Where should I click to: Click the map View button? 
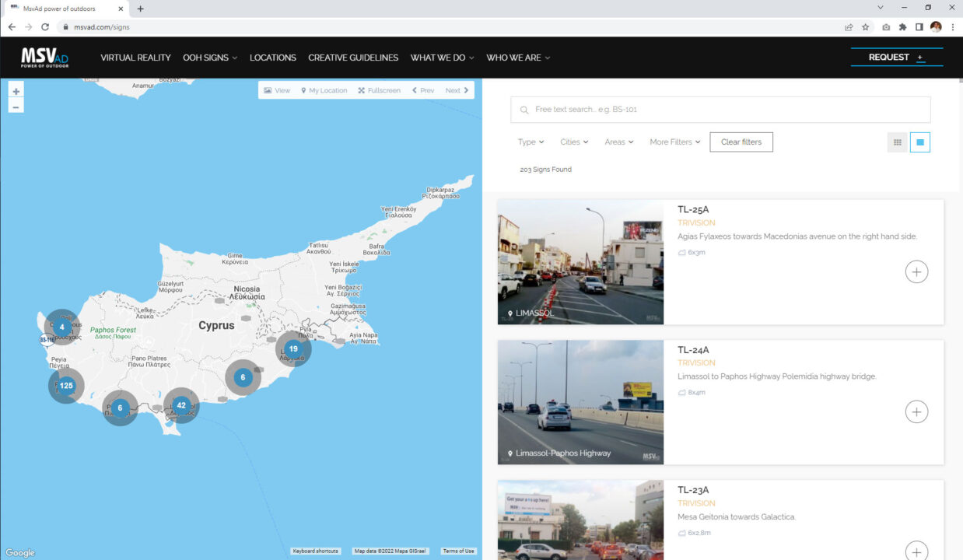pyautogui.click(x=277, y=90)
